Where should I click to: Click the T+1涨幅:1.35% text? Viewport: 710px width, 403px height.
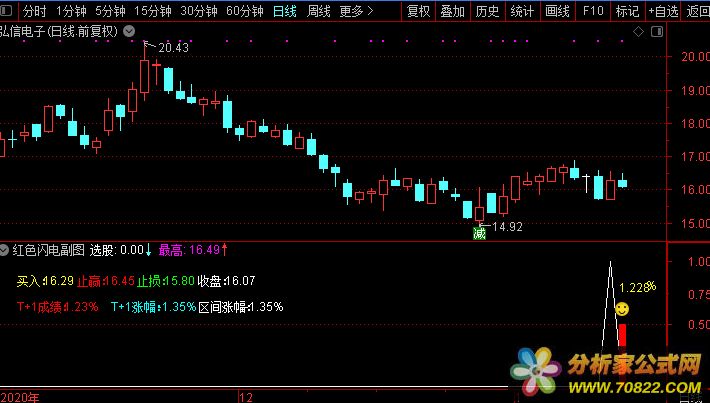[154, 307]
